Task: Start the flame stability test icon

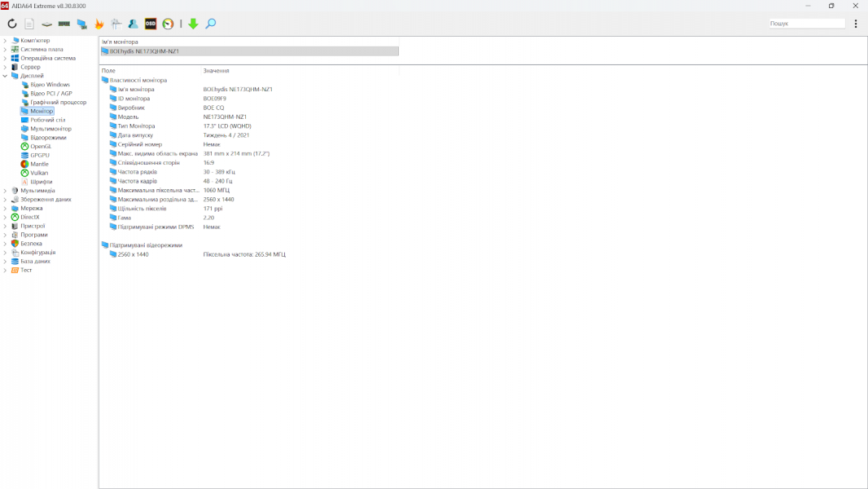Action: click(99, 24)
